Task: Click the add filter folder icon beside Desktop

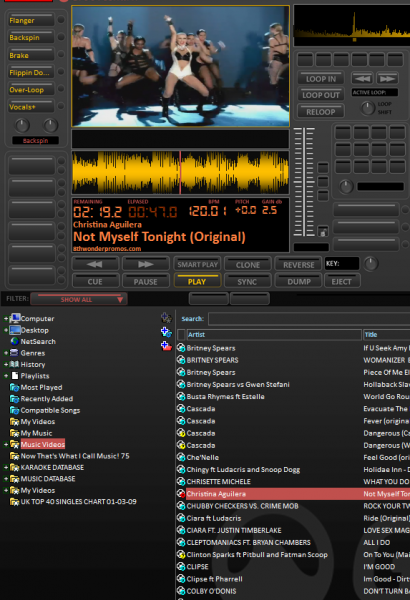Action: click(x=166, y=332)
